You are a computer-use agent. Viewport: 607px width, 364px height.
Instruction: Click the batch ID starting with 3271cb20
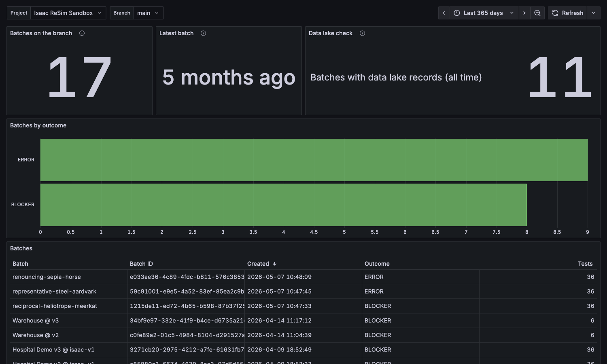pos(187,350)
